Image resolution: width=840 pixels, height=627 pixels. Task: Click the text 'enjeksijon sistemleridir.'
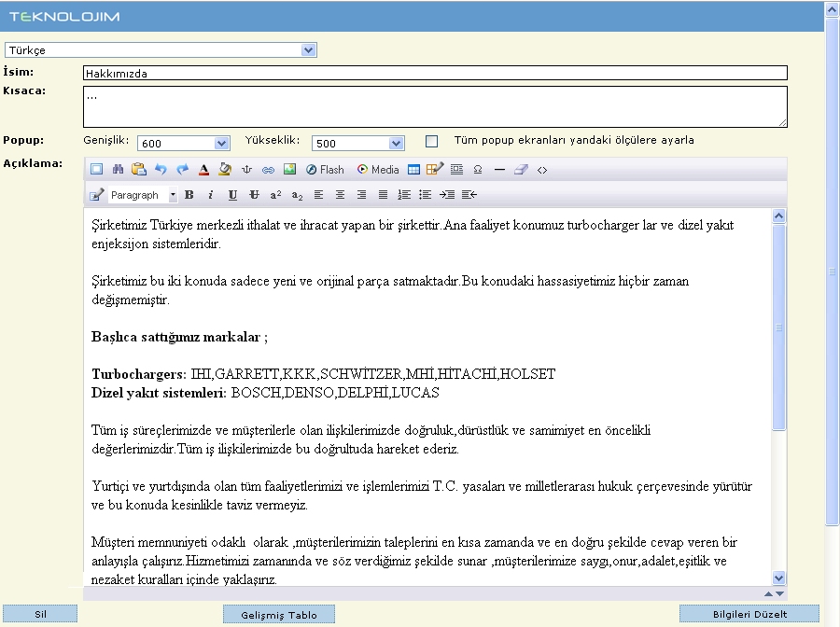pos(156,244)
